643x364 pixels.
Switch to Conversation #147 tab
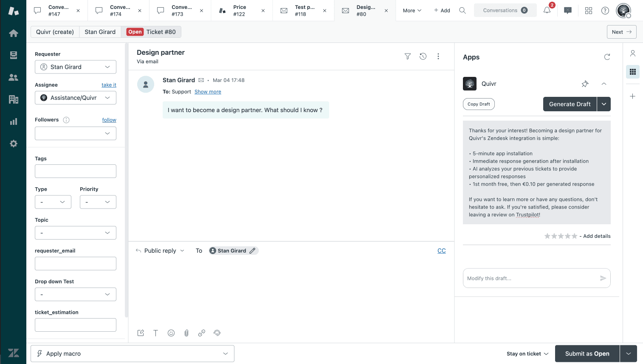(x=57, y=11)
